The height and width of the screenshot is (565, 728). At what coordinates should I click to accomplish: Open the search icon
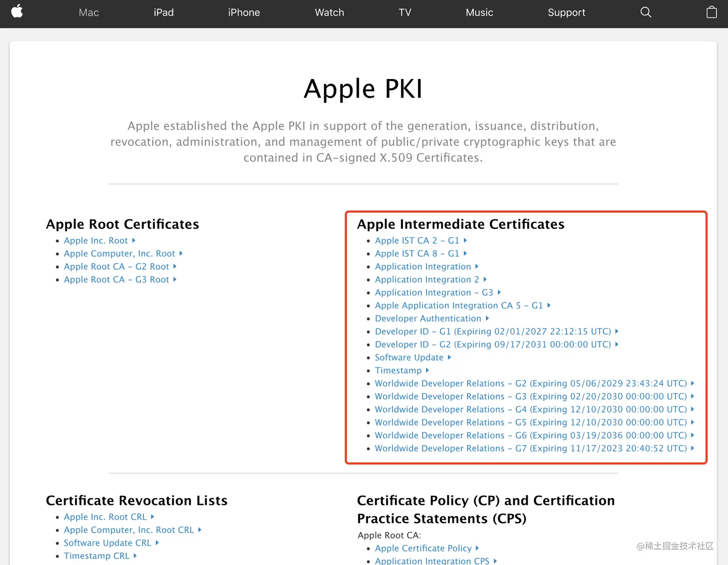point(646,12)
